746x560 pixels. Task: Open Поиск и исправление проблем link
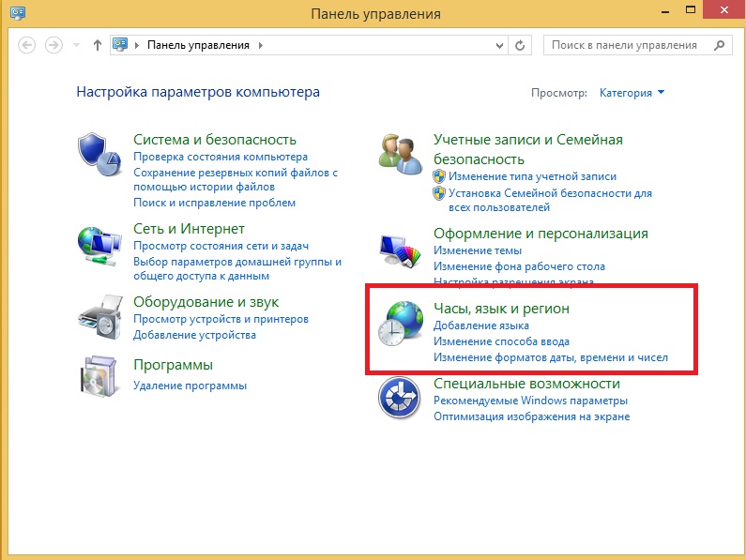click(214, 203)
